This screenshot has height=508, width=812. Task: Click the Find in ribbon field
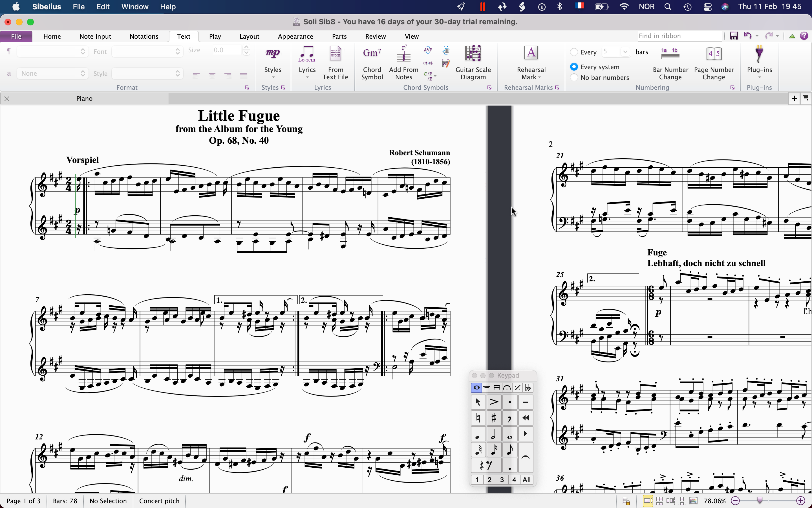click(x=679, y=36)
